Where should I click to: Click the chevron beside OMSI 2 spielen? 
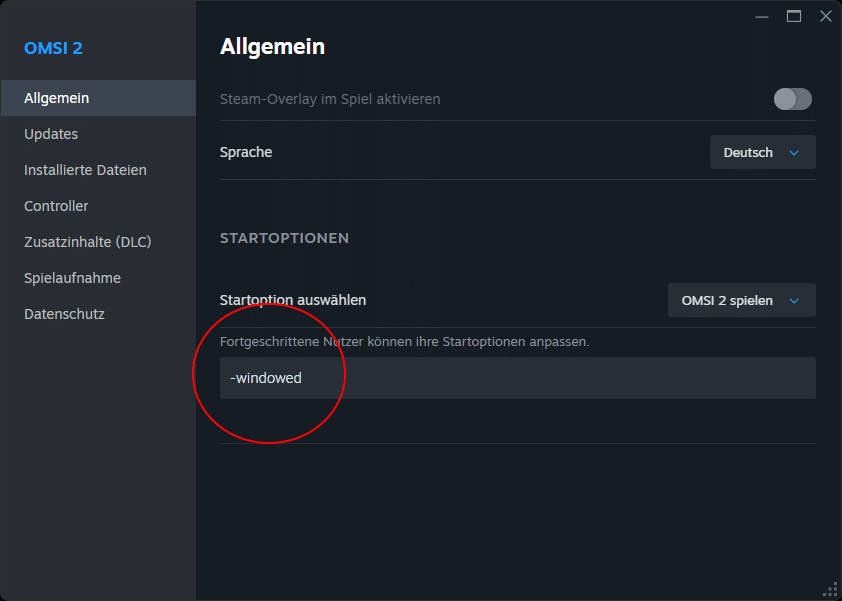click(795, 301)
